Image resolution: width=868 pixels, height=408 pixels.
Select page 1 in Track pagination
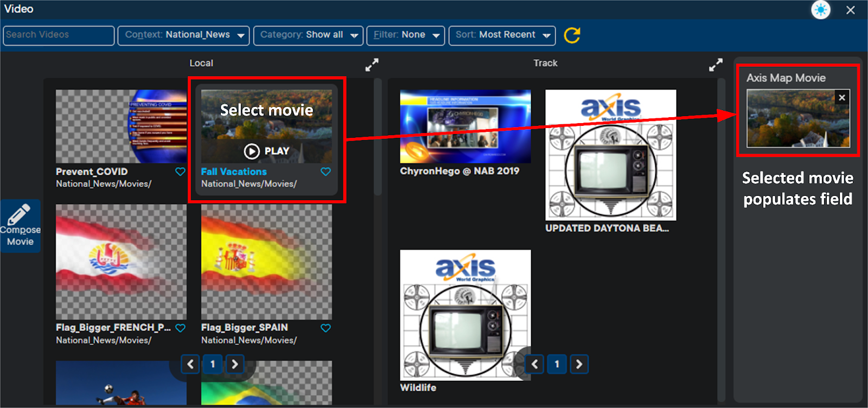point(557,364)
